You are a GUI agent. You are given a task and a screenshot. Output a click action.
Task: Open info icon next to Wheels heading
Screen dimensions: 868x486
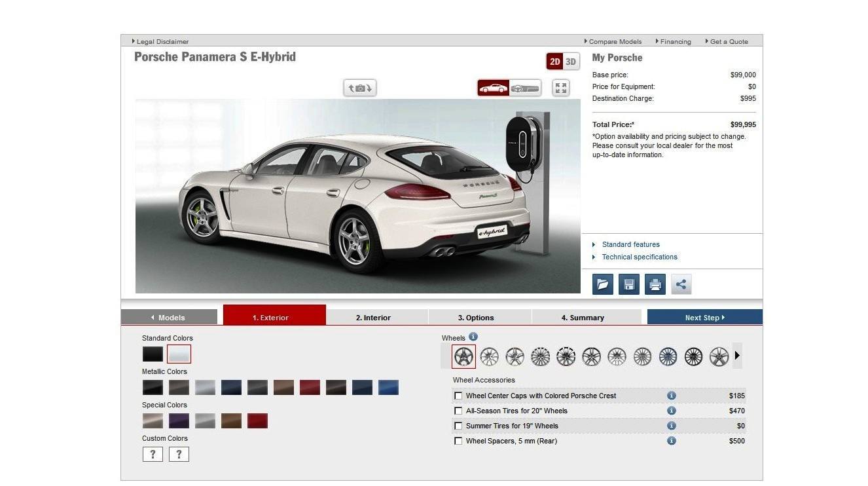click(473, 337)
